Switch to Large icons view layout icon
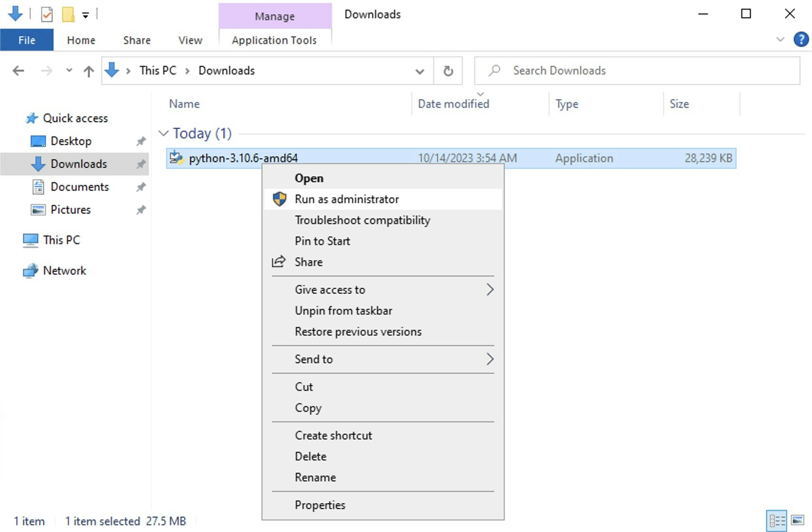812x532 pixels. 798,521
